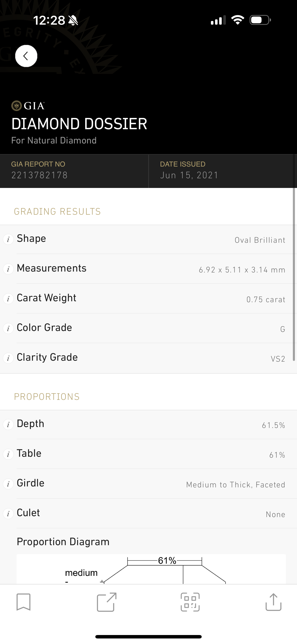
Task: Select the GIA report number 2213782178
Action: click(40, 175)
